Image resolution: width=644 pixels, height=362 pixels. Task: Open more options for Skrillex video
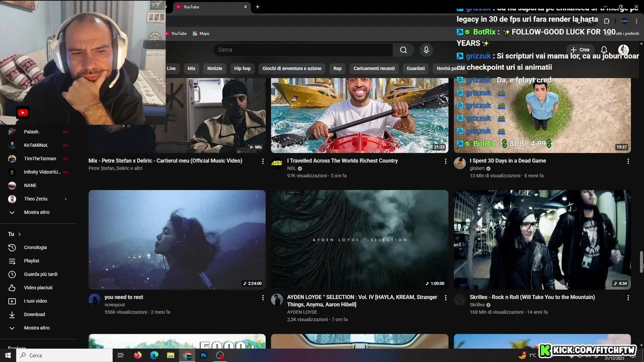coord(628,298)
